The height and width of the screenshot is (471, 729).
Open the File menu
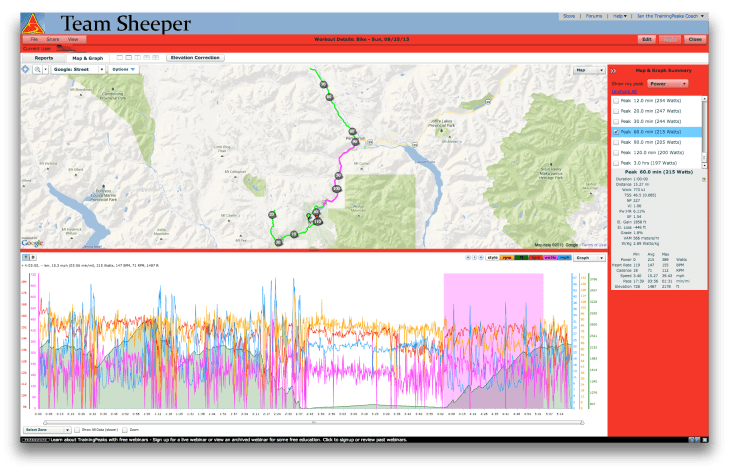pyautogui.click(x=34, y=40)
